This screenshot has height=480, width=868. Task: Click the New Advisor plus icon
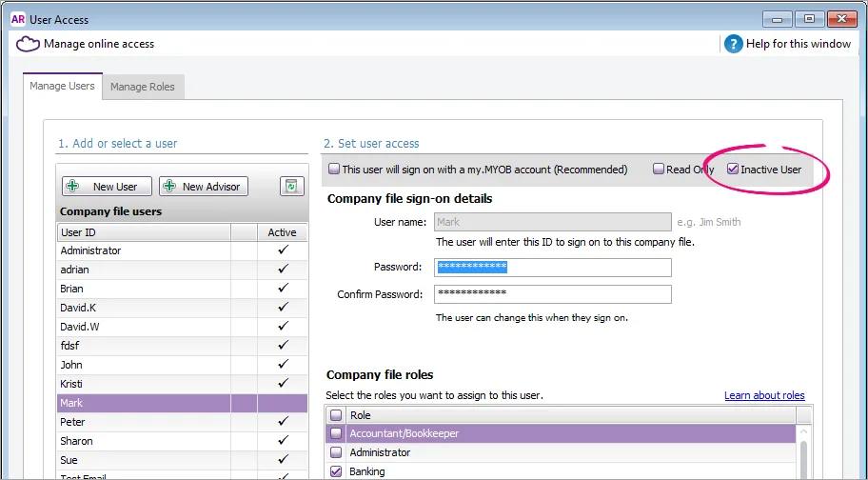tap(169, 186)
